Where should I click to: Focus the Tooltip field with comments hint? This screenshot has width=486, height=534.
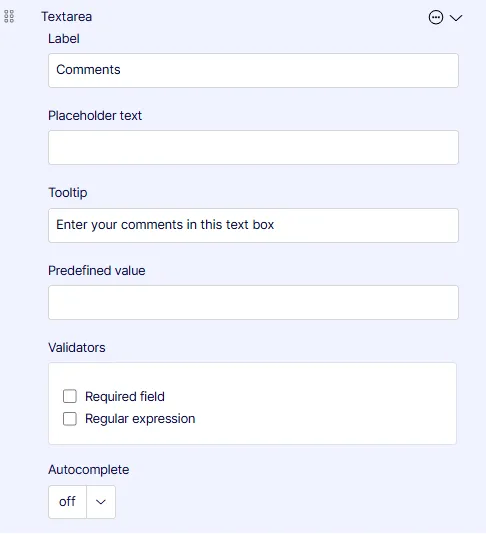(x=253, y=225)
